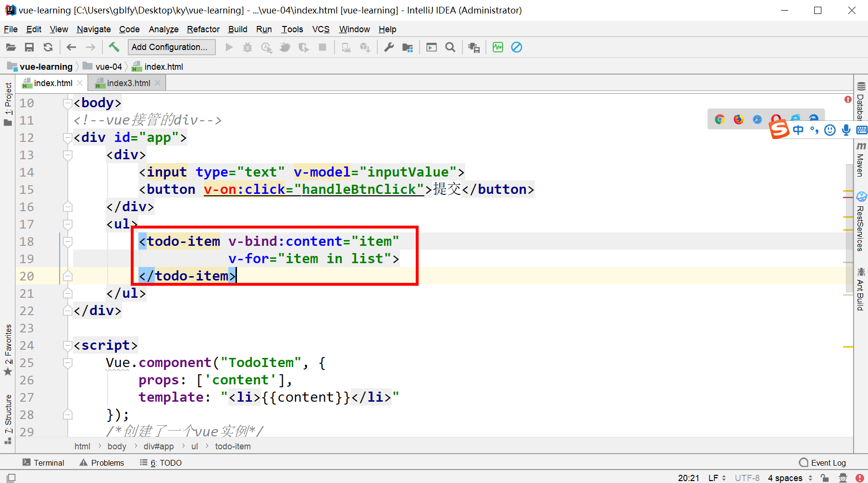Collapse the script fold on line 24
This screenshot has width=868, height=483.
point(68,345)
